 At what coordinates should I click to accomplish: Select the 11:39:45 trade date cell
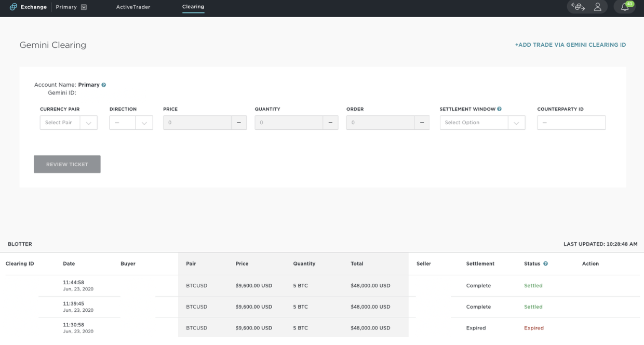coord(78,307)
